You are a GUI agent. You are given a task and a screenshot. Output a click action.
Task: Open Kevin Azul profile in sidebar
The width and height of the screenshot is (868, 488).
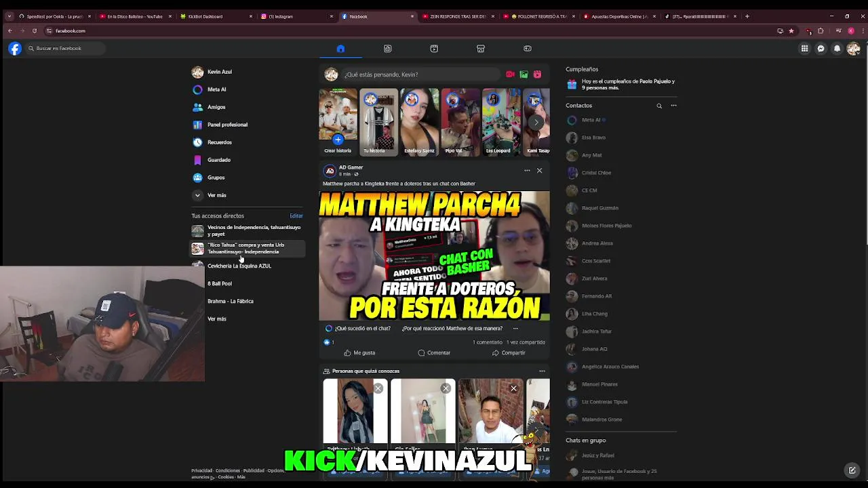click(x=247, y=72)
